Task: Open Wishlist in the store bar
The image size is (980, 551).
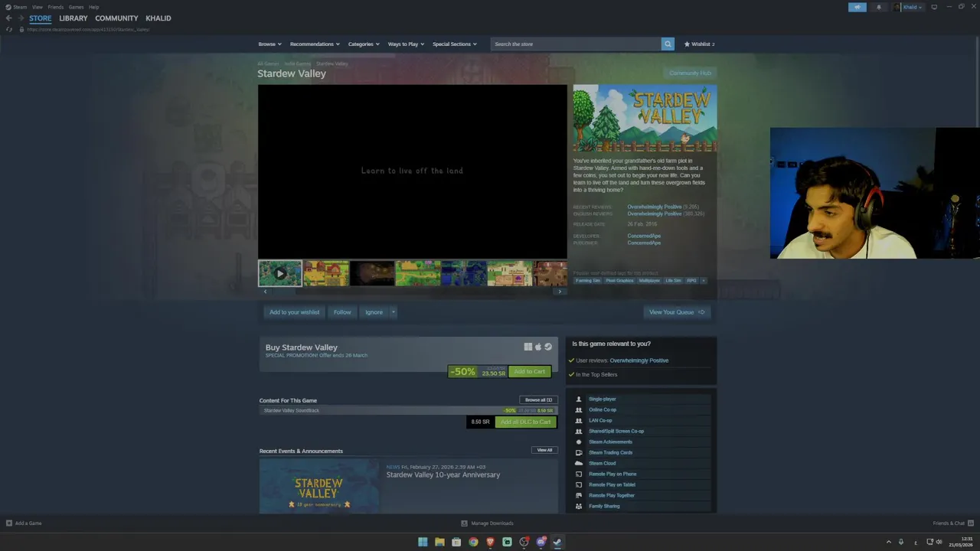Action: coord(700,44)
